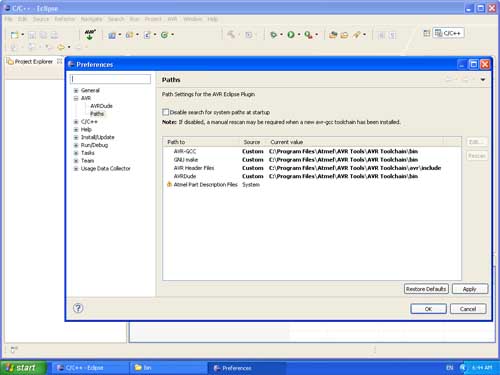
Task: Click the AVR upload to device icon
Action: (90, 35)
